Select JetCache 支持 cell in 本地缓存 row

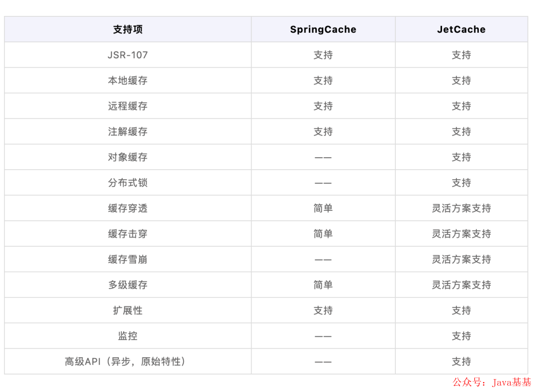pos(461,81)
